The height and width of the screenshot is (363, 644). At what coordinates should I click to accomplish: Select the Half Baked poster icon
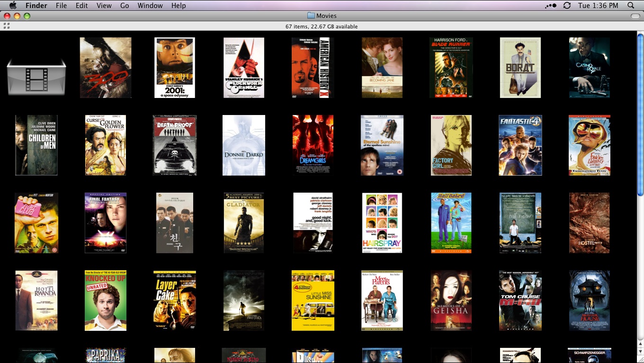451,223
